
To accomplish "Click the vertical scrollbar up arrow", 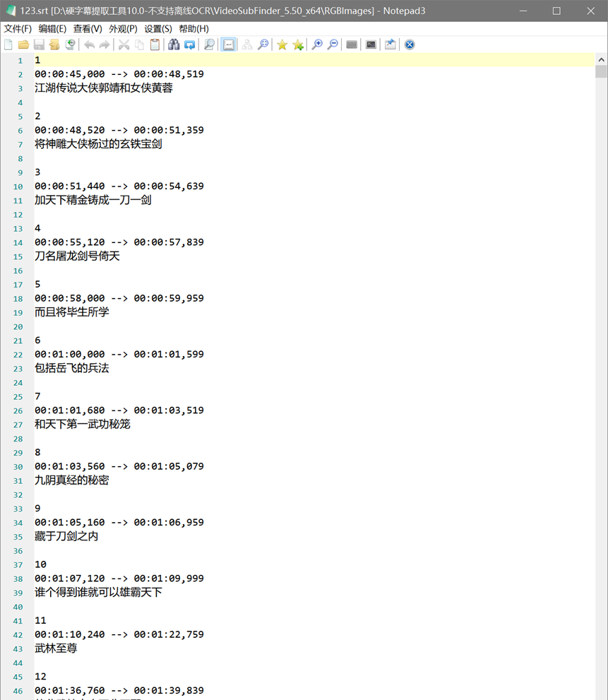I will tap(602, 59).
